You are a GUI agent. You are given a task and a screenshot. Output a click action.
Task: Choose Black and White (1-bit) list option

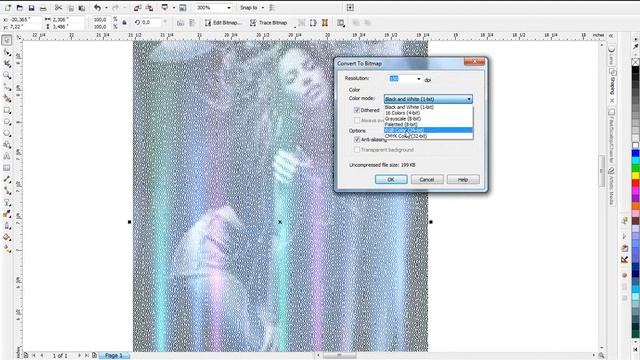(428, 107)
